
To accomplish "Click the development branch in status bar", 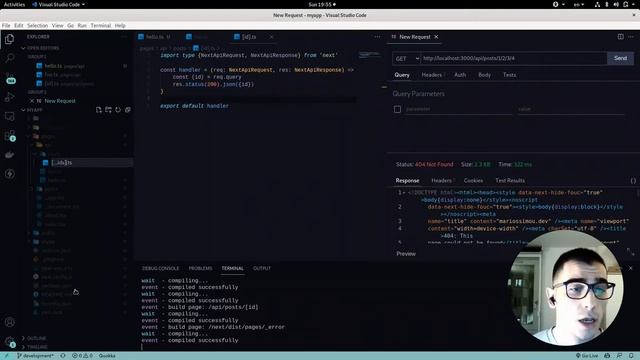I will 35,356.
